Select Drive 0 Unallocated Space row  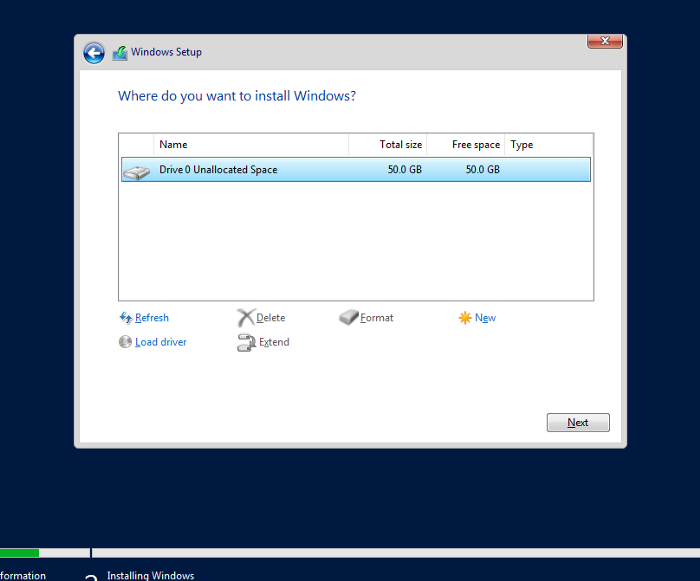(356, 169)
